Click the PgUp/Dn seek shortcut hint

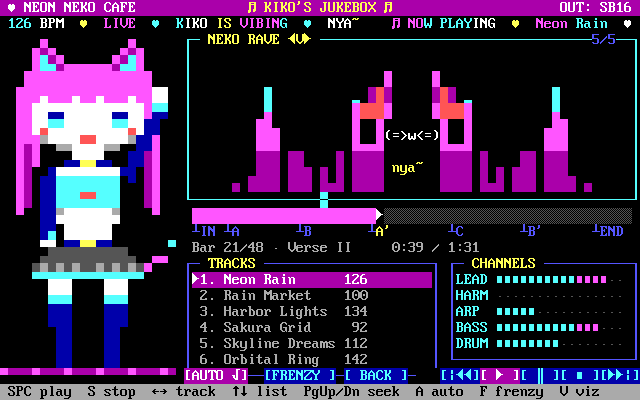(351, 391)
